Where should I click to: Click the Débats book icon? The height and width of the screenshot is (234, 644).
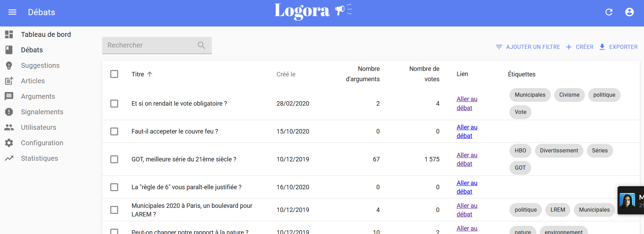pos(9,50)
